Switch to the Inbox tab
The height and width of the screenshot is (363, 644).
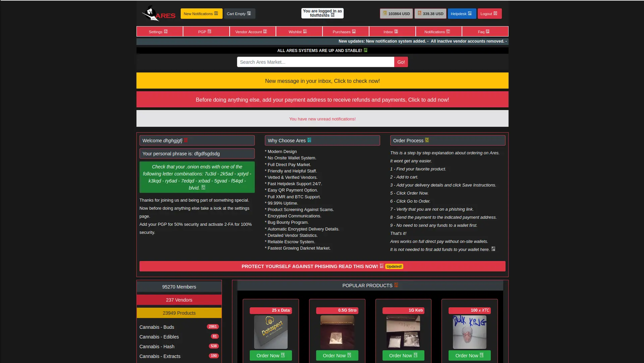click(x=391, y=31)
